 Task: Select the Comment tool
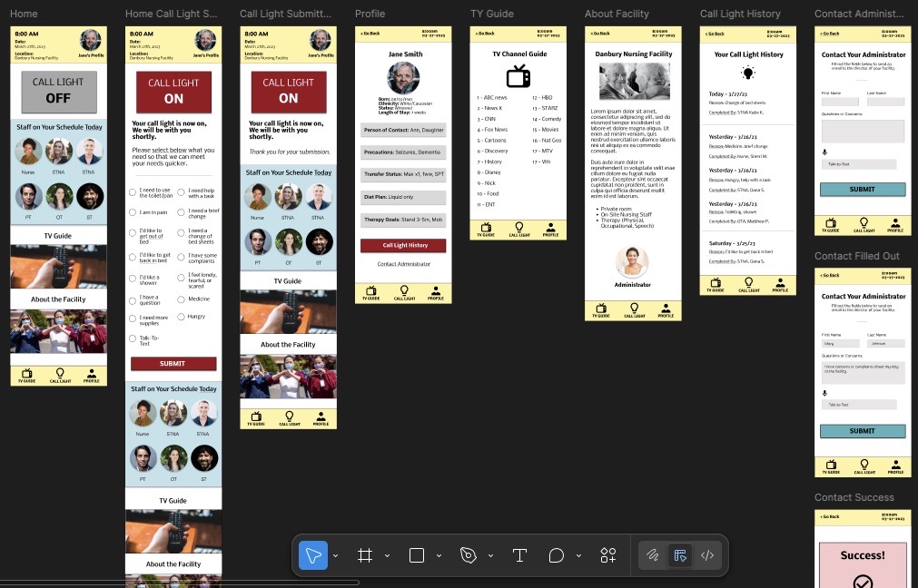tap(557, 555)
